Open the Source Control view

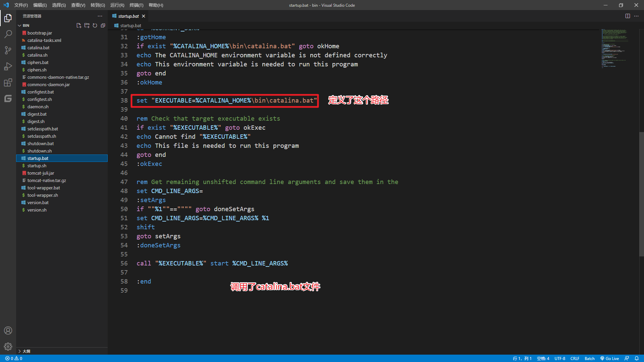[8, 50]
